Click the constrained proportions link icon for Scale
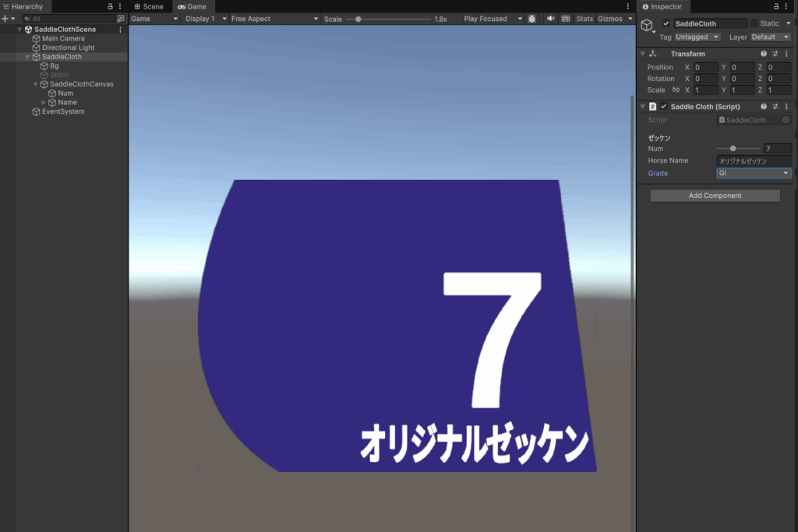This screenshot has width=798, height=532. point(676,90)
